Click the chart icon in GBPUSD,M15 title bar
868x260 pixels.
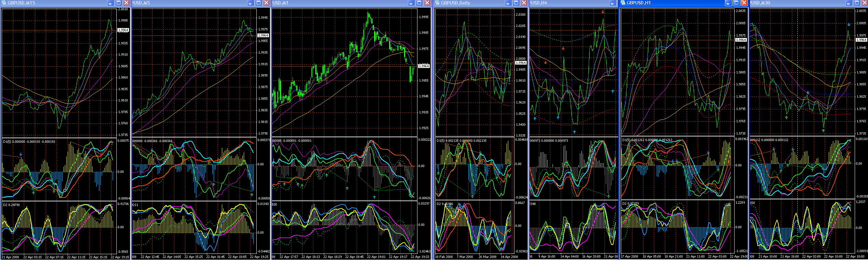(x=4, y=3)
